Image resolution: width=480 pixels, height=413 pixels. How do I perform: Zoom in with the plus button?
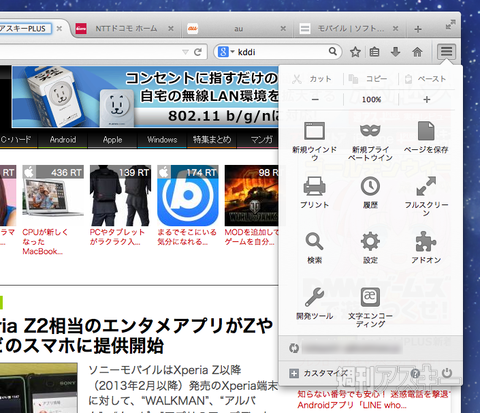point(427,99)
